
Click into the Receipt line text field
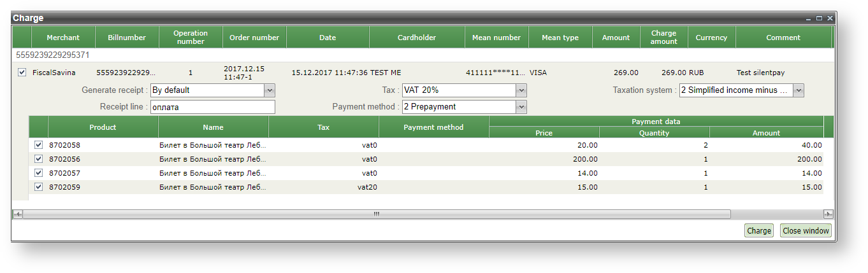click(212, 107)
